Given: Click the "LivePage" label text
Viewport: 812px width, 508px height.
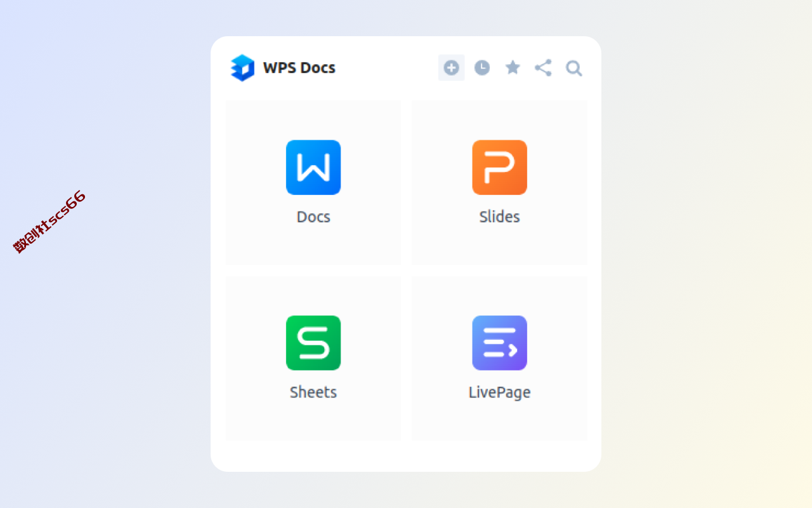Looking at the screenshot, I should [x=499, y=392].
